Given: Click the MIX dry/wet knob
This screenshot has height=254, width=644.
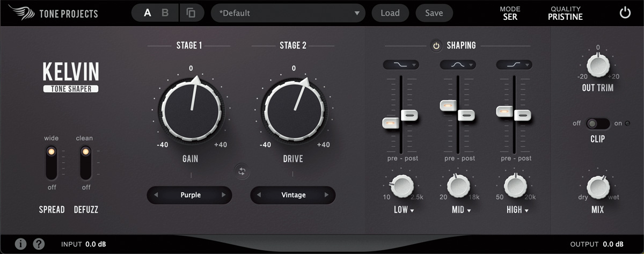Looking at the screenshot, I should tap(597, 187).
